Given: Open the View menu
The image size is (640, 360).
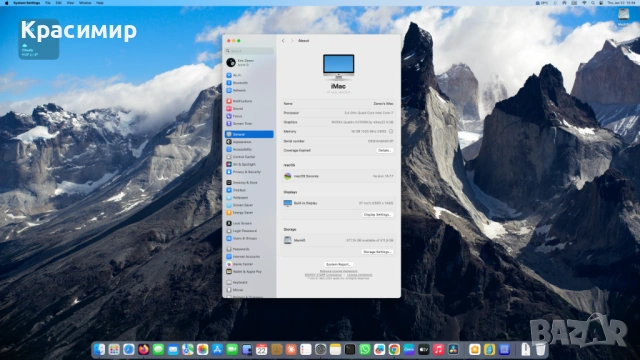Looking at the screenshot, I should point(70,3).
